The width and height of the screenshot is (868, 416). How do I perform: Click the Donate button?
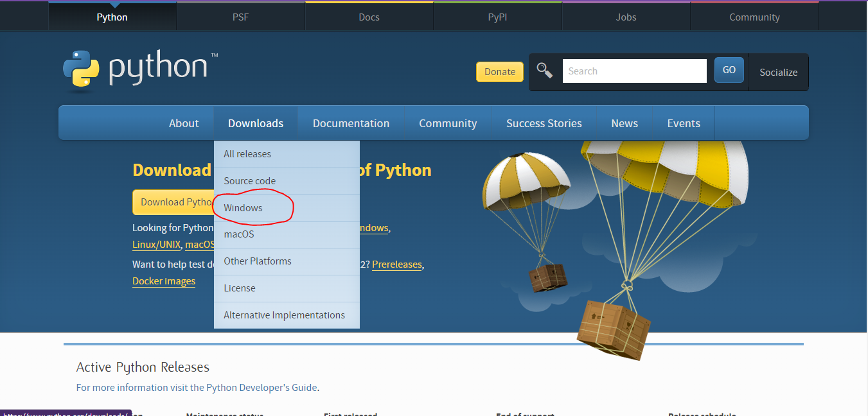click(x=500, y=72)
